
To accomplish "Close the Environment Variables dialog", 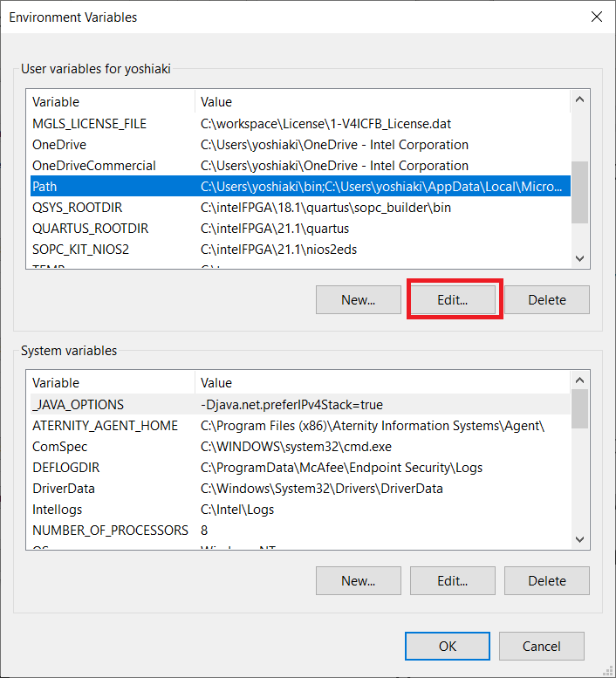I will pyautogui.click(x=597, y=17).
